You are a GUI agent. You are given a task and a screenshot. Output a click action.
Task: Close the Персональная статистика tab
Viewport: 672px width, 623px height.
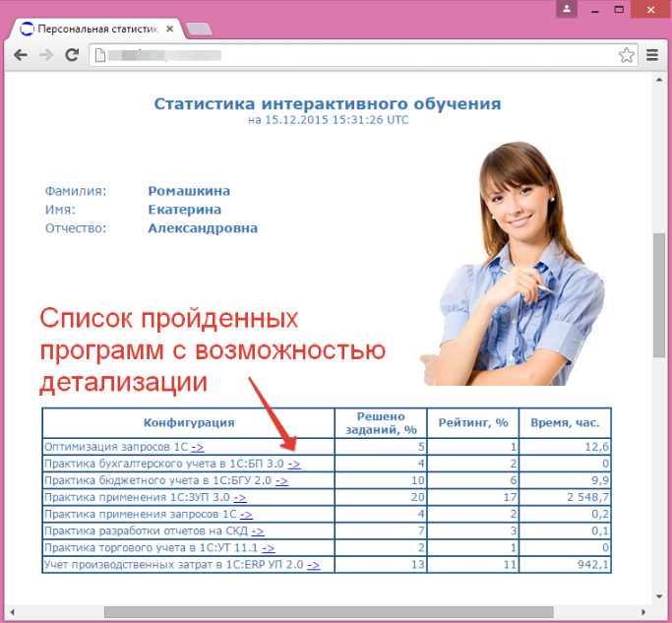coord(169,29)
